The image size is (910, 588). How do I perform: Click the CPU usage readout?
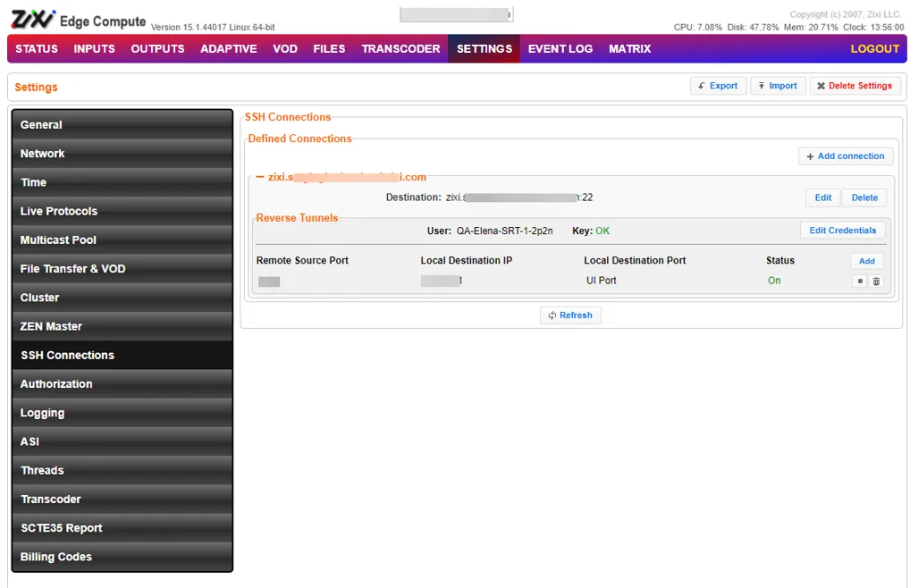pyautogui.click(x=697, y=27)
